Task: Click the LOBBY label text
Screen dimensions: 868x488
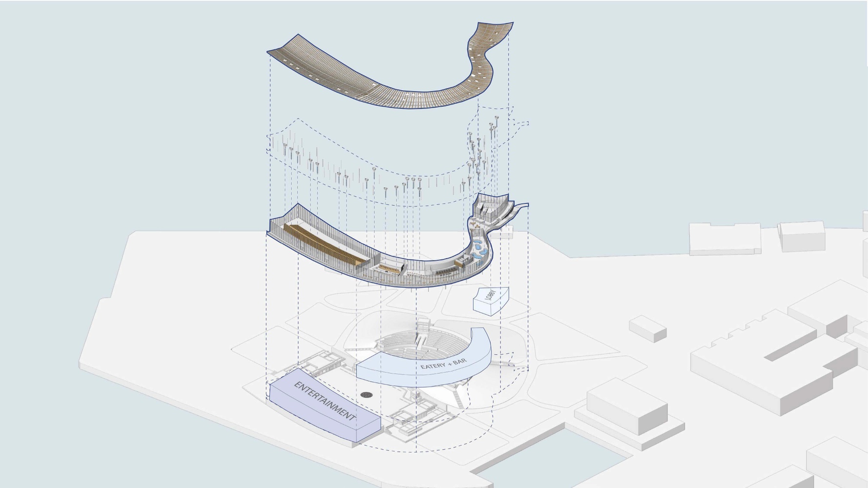Action: click(x=491, y=295)
